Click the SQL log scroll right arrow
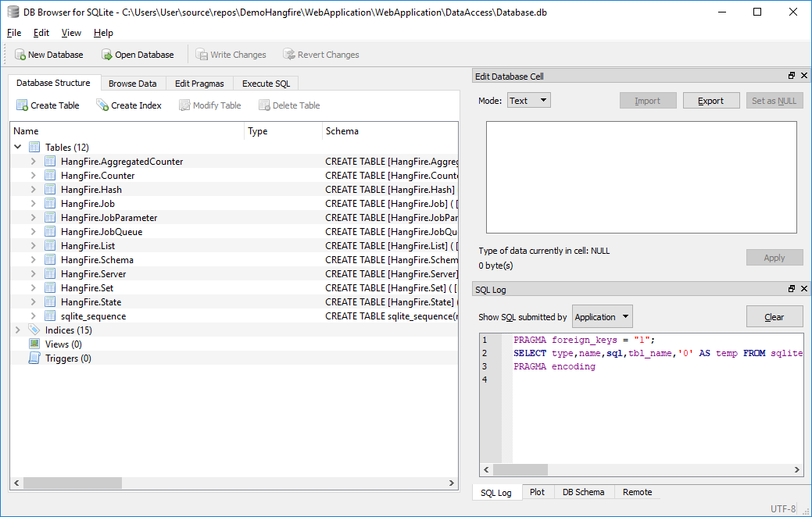812x517 pixels. pyautogui.click(x=796, y=469)
